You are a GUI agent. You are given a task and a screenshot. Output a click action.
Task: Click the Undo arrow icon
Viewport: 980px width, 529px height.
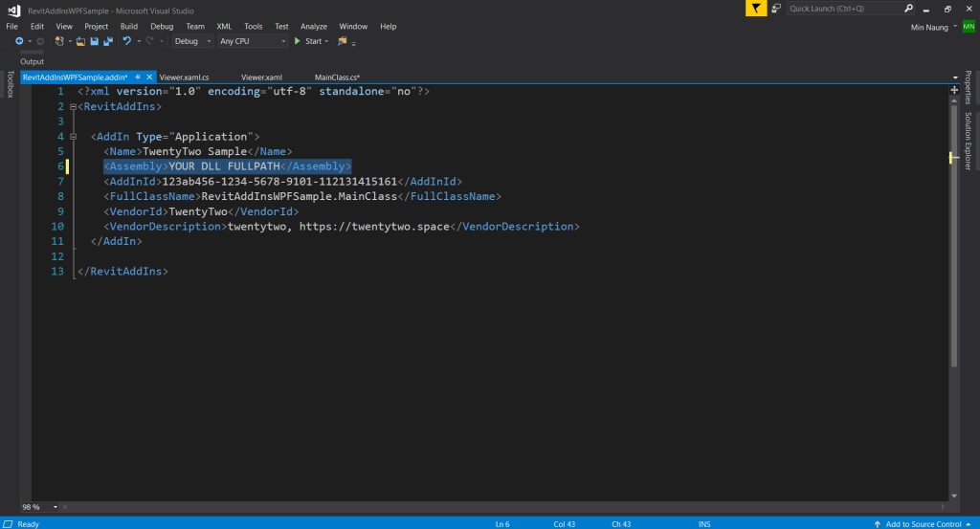(126, 41)
